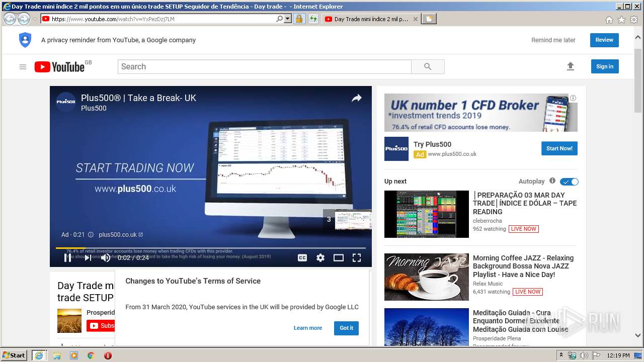Open the Windows Start menu
The width and height of the screenshot is (644, 362).
tap(14, 355)
